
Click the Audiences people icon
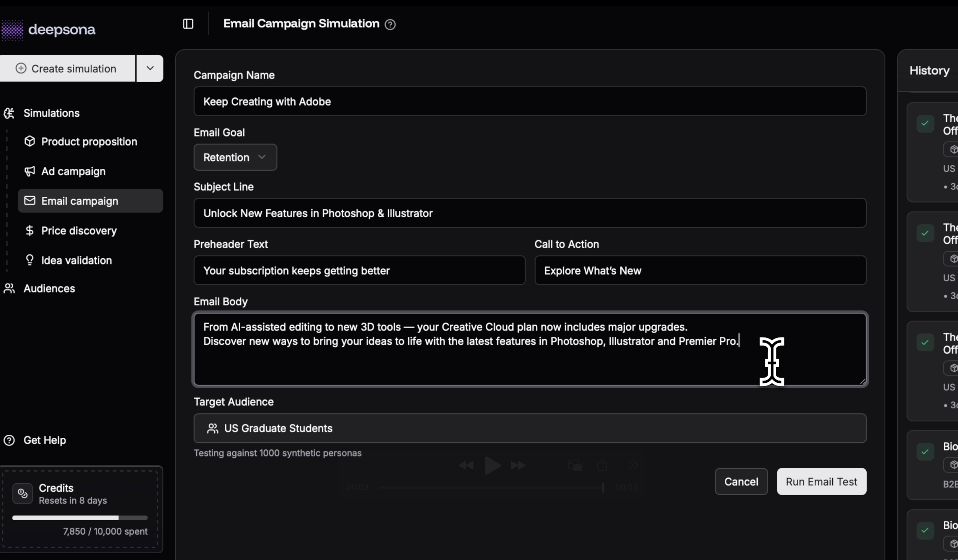pos(9,289)
